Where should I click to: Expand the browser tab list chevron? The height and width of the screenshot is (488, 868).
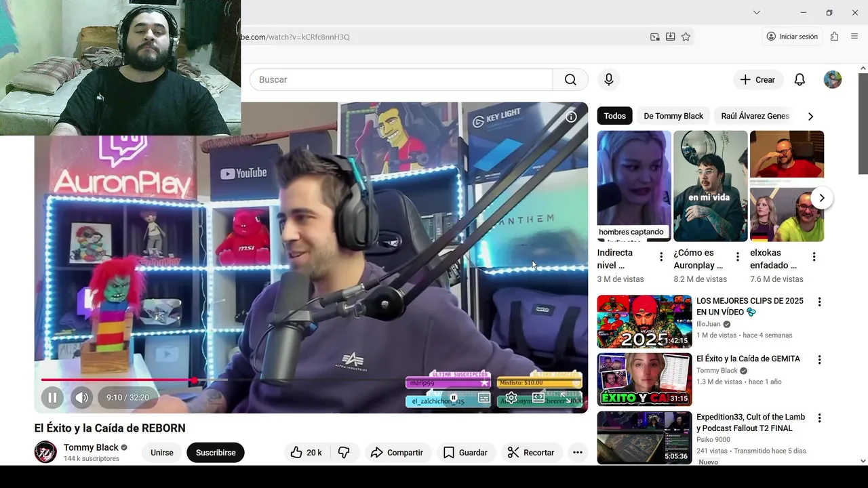coord(757,12)
